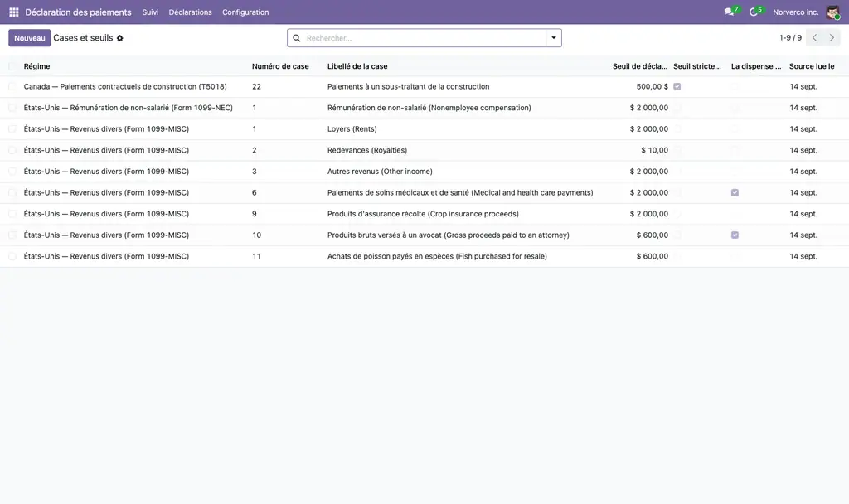
Task: Go to the previous page of records
Action: 814,38
